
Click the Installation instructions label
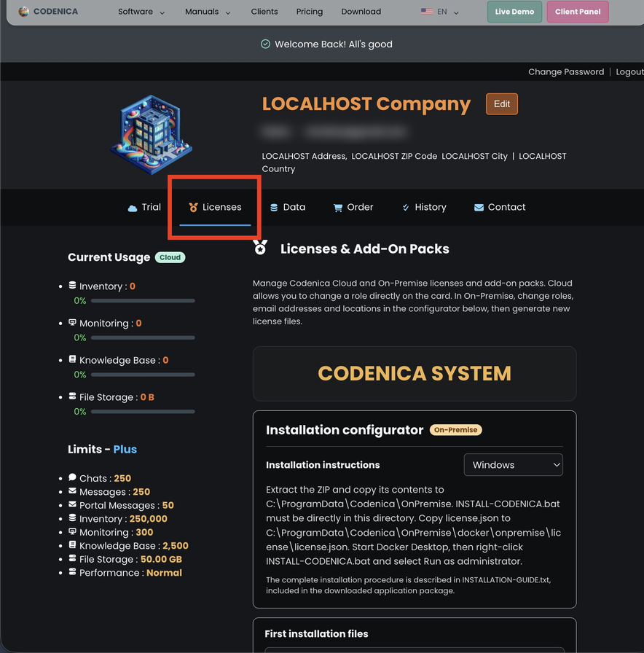tap(323, 465)
